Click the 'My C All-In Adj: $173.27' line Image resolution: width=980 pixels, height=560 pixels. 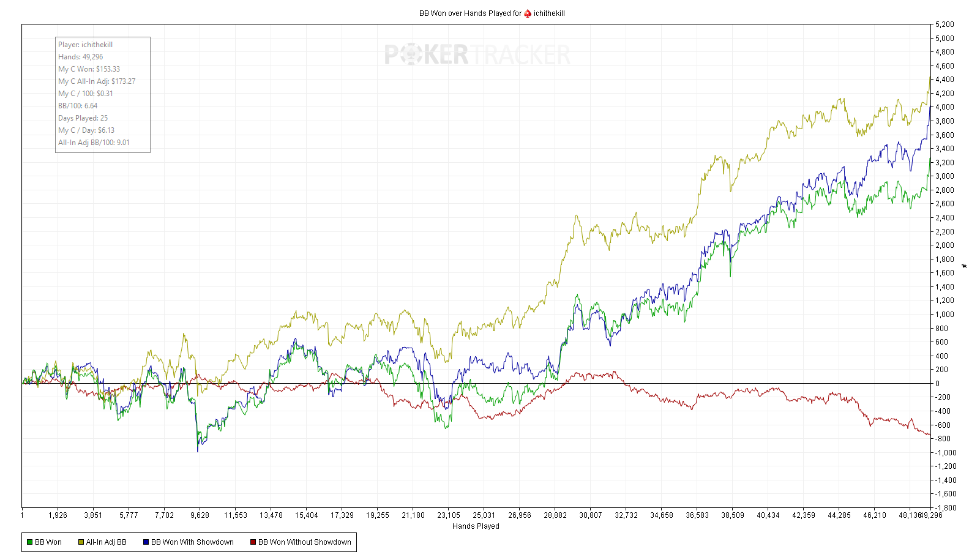97,81
